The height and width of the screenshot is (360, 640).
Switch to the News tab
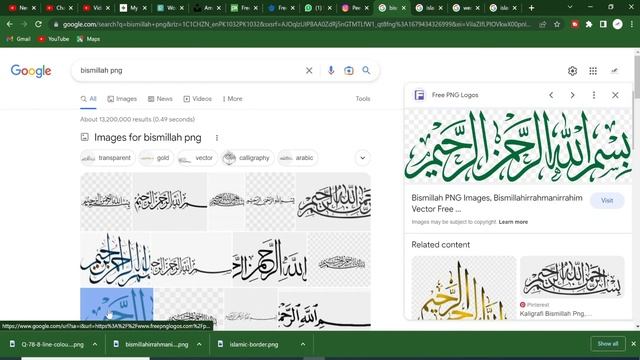[x=160, y=99]
